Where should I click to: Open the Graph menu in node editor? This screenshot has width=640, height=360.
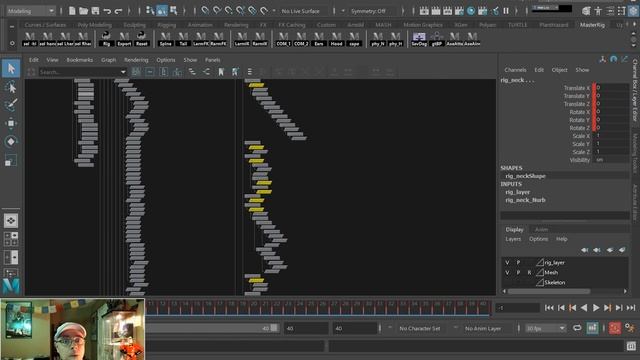click(x=109, y=60)
